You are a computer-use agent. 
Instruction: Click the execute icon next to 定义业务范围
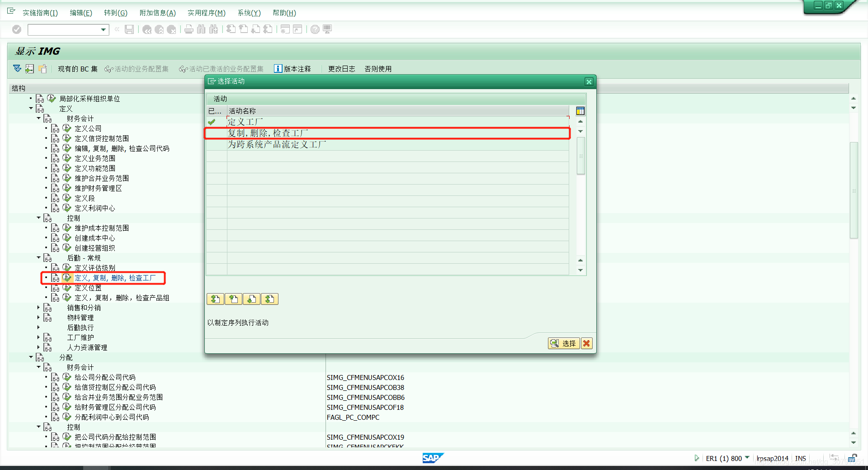click(x=67, y=158)
